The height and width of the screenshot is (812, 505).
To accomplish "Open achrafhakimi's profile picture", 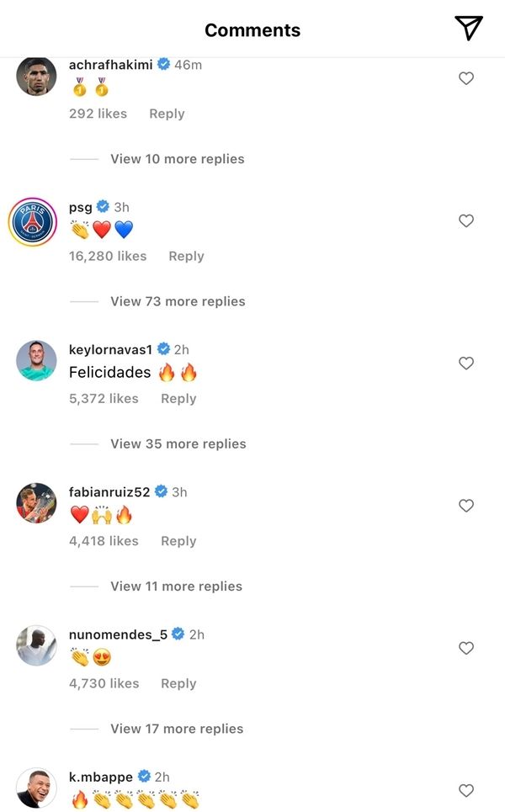I will 36,77.
